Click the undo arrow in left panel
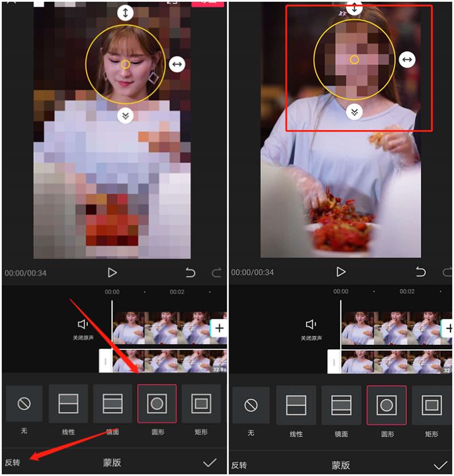454x476 pixels. (192, 272)
